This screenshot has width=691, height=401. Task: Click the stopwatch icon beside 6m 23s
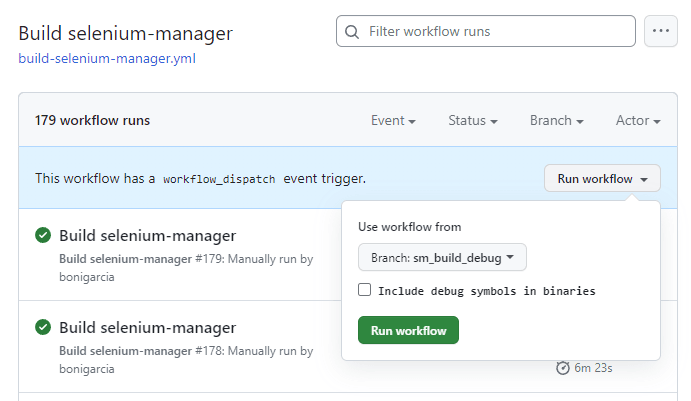coord(563,368)
